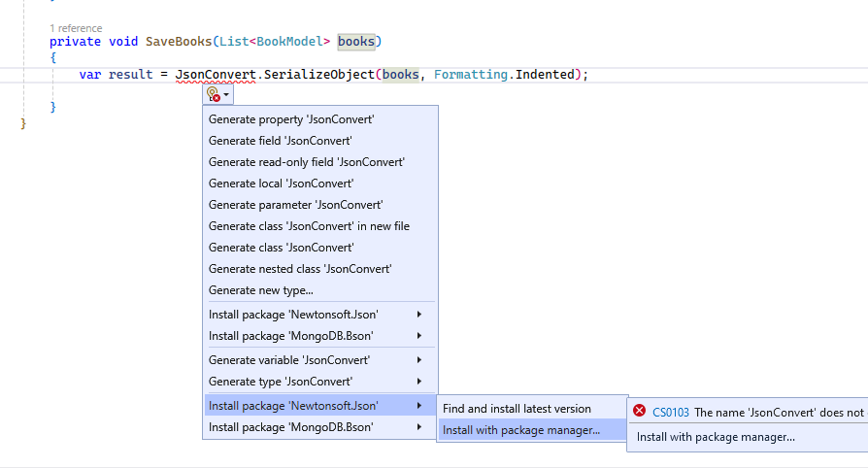Select Generate property 'JsonConvert'
Image resolution: width=868 pixels, height=468 pixels.
click(x=291, y=119)
